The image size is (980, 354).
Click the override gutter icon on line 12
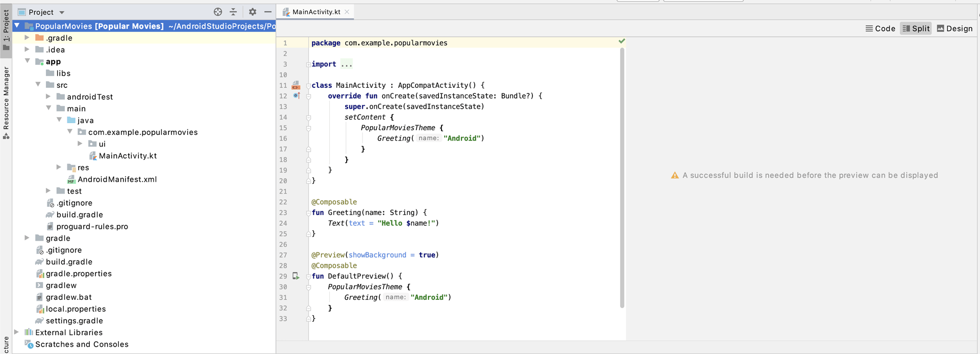tap(296, 96)
